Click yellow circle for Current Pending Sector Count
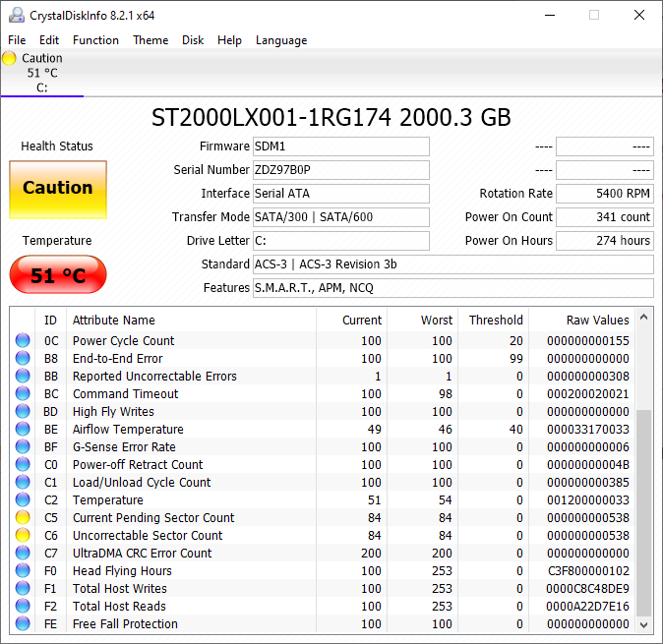This screenshot has width=663, height=644. (x=23, y=517)
